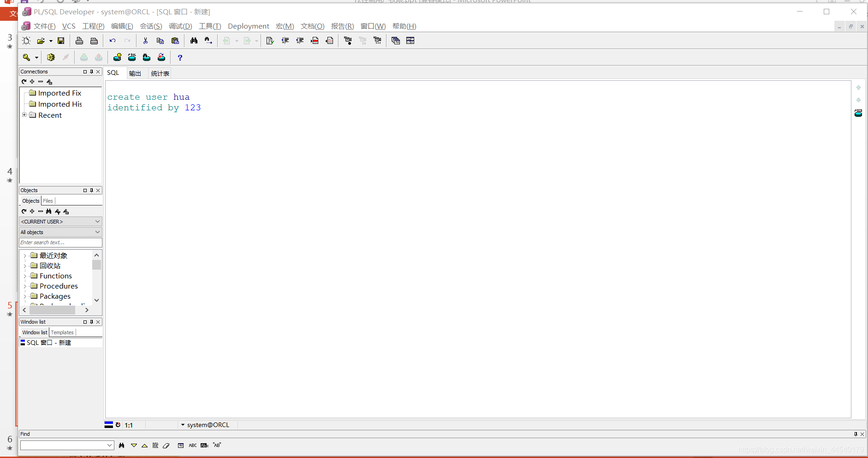Switch to the Files tab in Objects panel
This screenshot has height=458, width=868.
[x=48, y=201]
